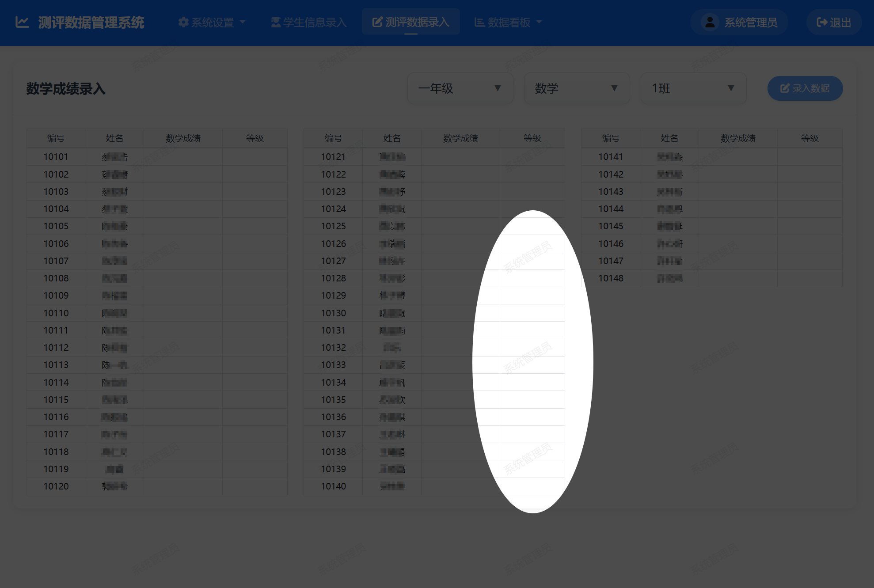Click the 数学成绩 cell for student 10101
The height and width of the screenshot is (588, 874).
pos(183,156)
